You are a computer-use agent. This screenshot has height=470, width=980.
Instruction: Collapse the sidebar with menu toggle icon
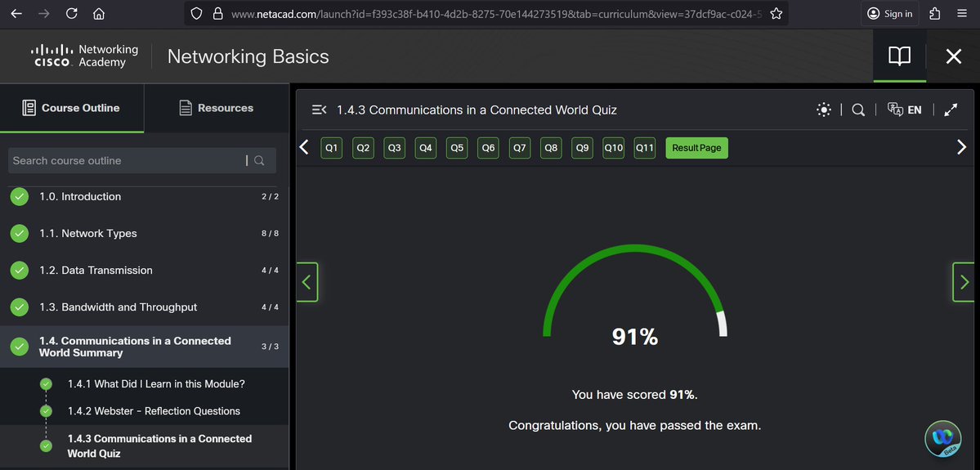319,110
